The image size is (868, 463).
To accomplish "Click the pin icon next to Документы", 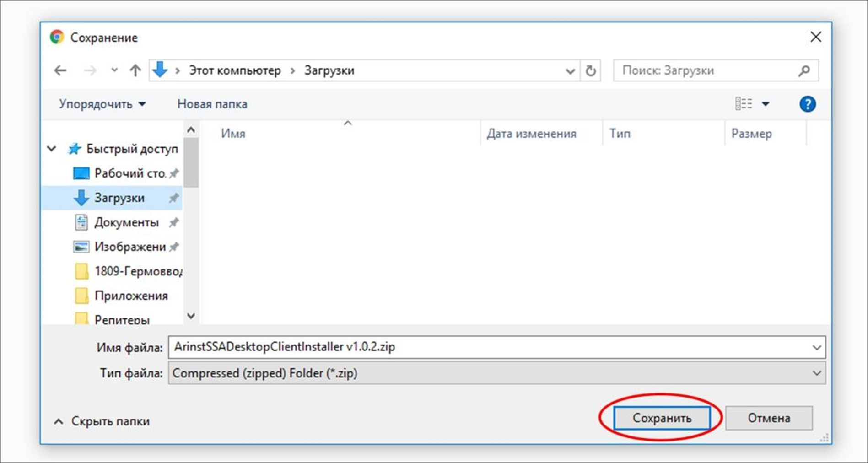I will [x=174, y=223].
